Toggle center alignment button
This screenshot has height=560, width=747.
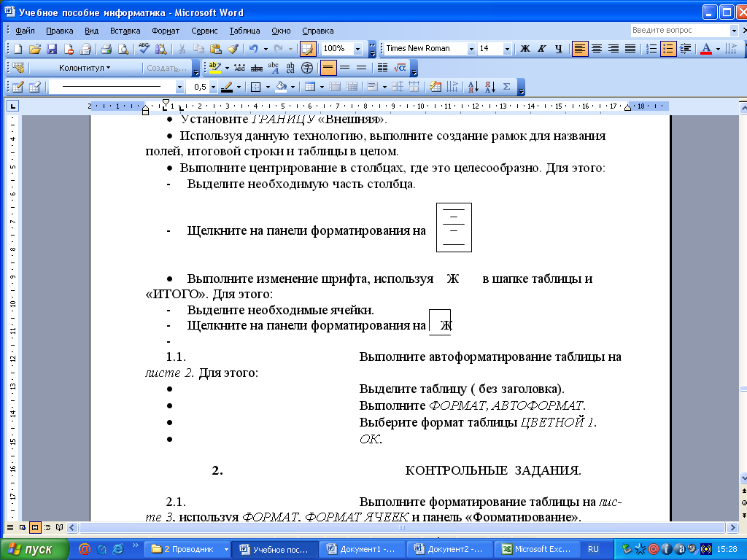click(x=597, y=49)
